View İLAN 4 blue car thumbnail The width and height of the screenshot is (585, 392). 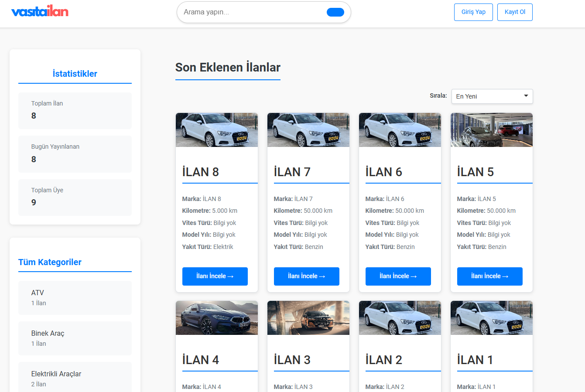217,318
